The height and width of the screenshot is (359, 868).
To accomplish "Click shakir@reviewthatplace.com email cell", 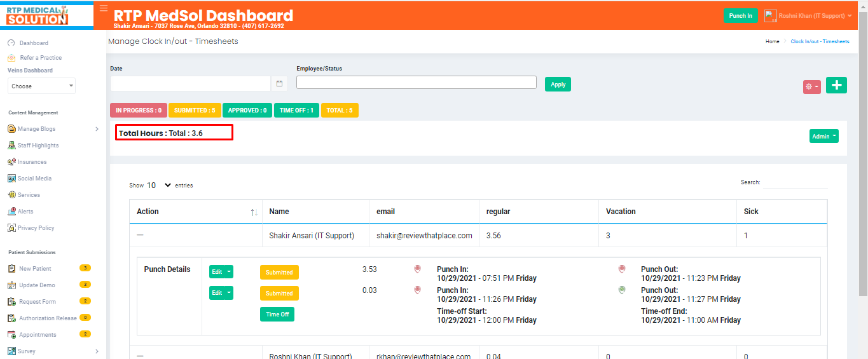I will [x=424, y=236].
